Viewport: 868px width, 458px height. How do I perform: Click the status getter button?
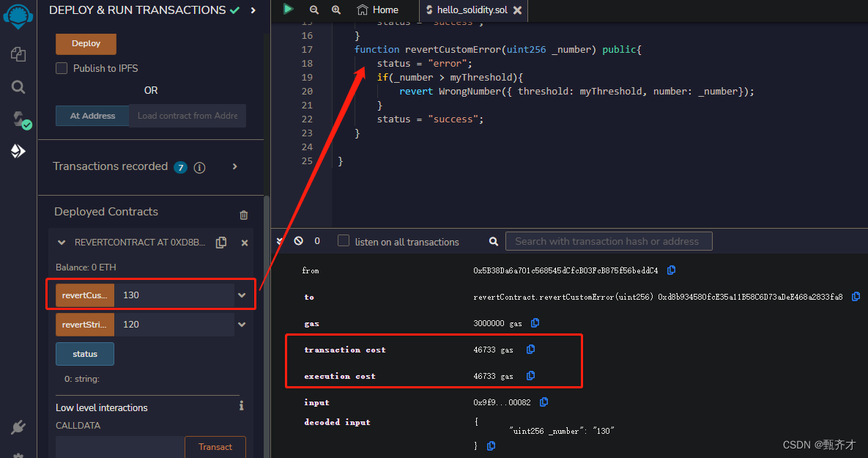85,354
